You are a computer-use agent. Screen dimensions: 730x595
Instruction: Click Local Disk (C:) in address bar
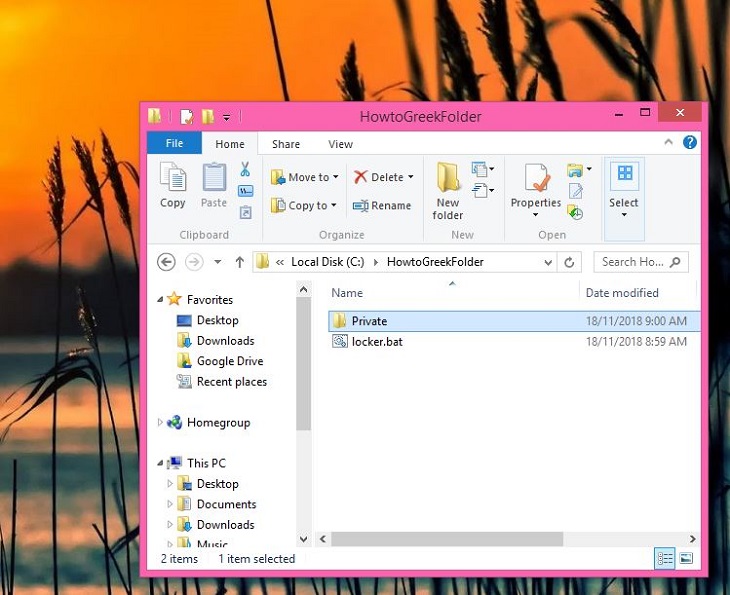click(328, 262)
